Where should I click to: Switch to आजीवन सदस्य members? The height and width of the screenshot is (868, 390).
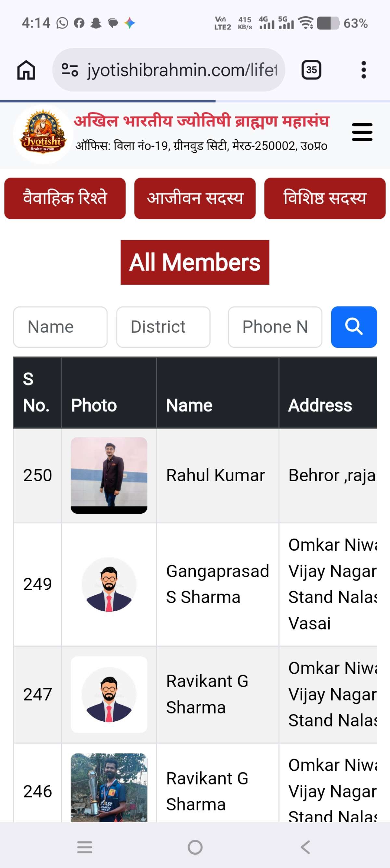(x=195, y=198)
